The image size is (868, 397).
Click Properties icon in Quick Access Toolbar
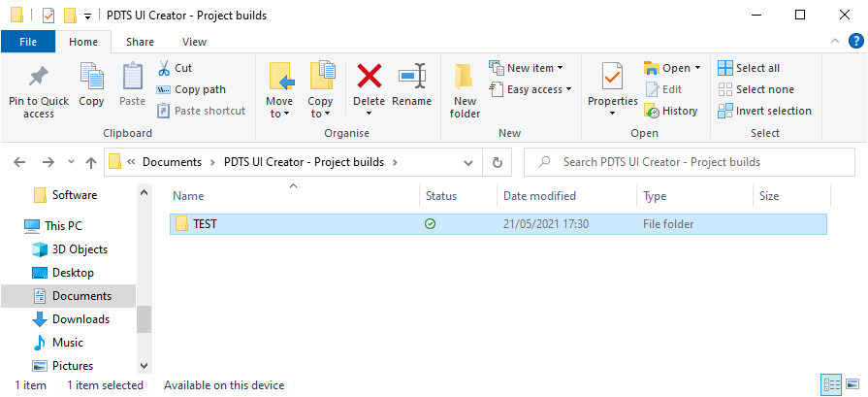48,16
